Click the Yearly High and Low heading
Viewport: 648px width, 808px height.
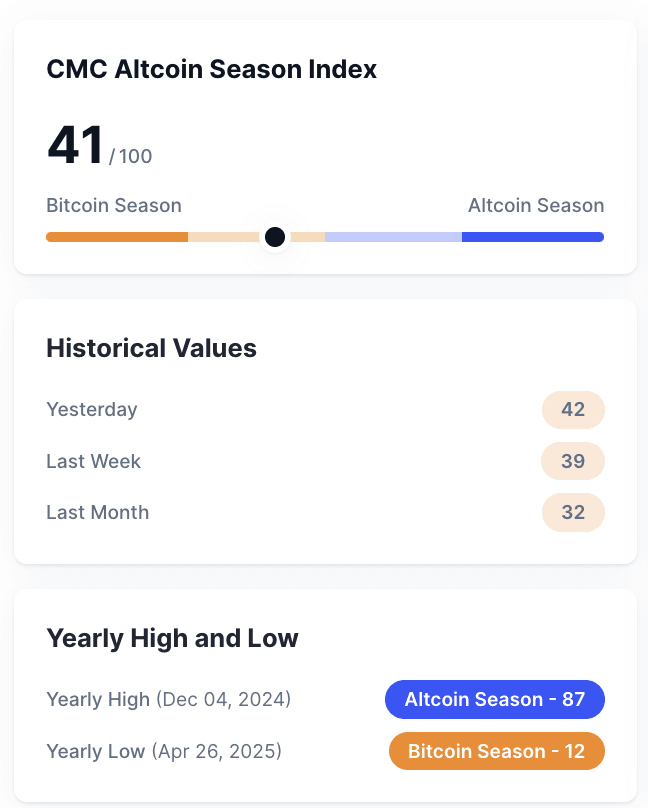[173, 638]
